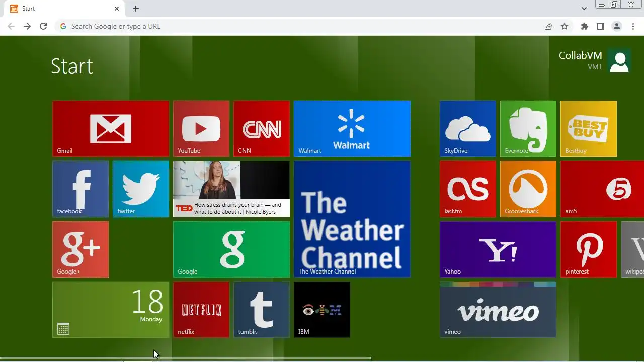Screen dimensions: 644x362
Task: Open the vimeo tile
Action: point(498,310)
